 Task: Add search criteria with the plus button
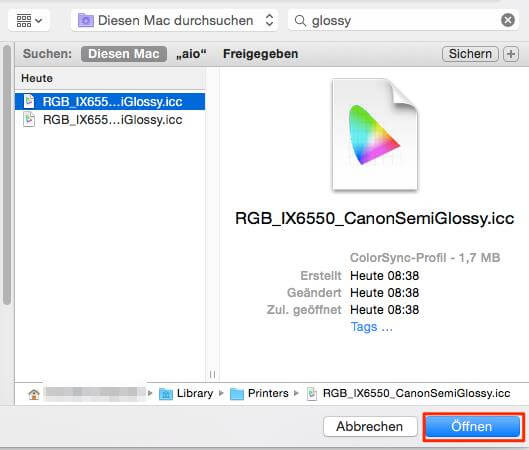click(511, 54)
